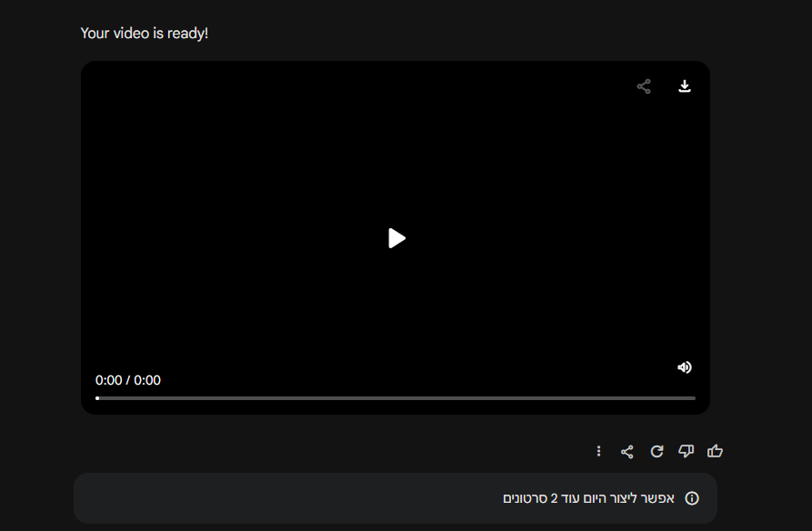Viewport: 812px width, 531px height.
Task: Click the video seek bar track
Action: pyautogui.click(x=396, y=398)
